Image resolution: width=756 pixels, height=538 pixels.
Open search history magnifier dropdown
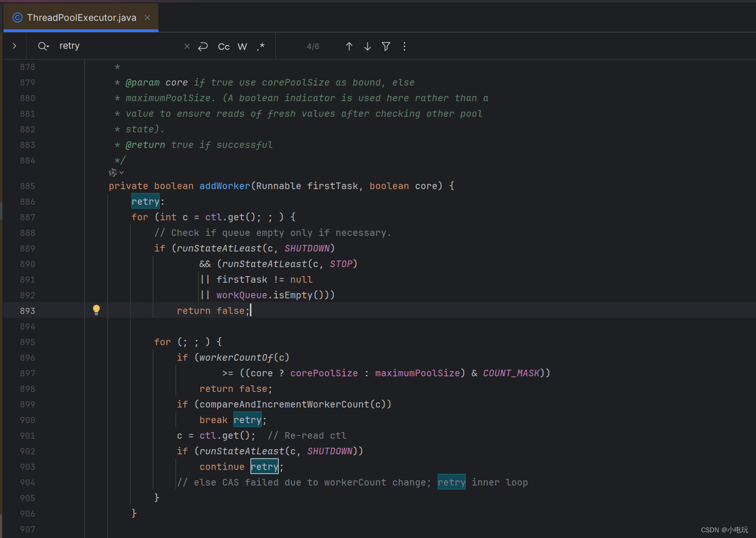[43, 46]
